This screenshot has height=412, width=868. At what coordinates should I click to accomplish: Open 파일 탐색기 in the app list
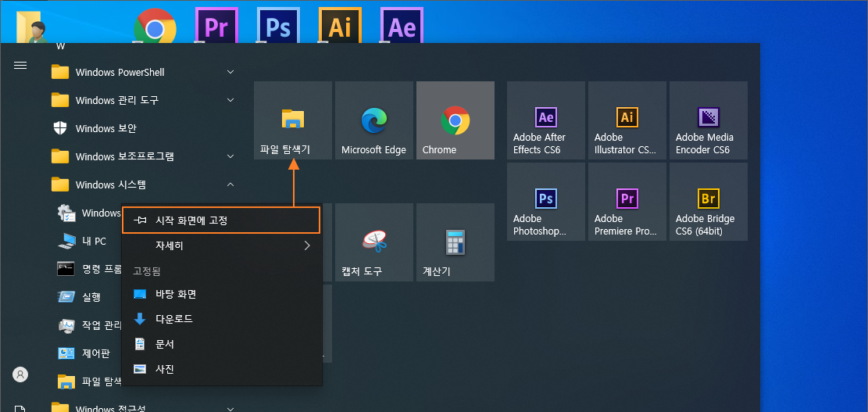pyautogui.click(x=87, y=381)
